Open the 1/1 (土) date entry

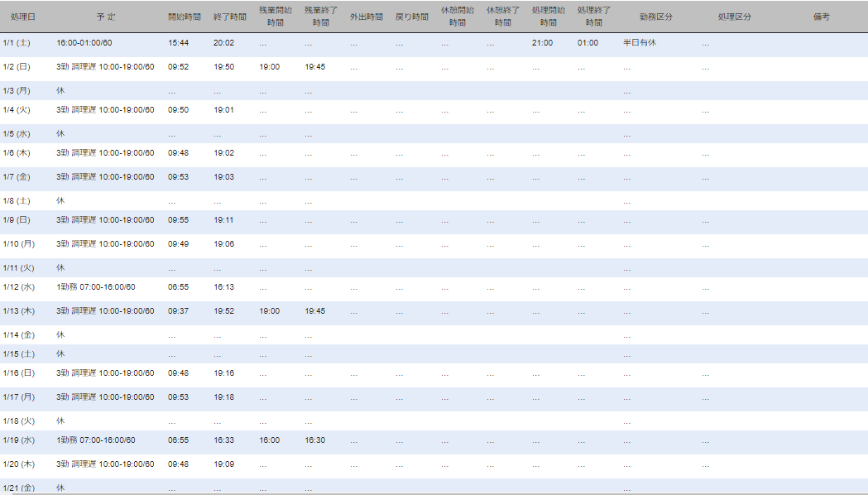click(x=17, y=42)
